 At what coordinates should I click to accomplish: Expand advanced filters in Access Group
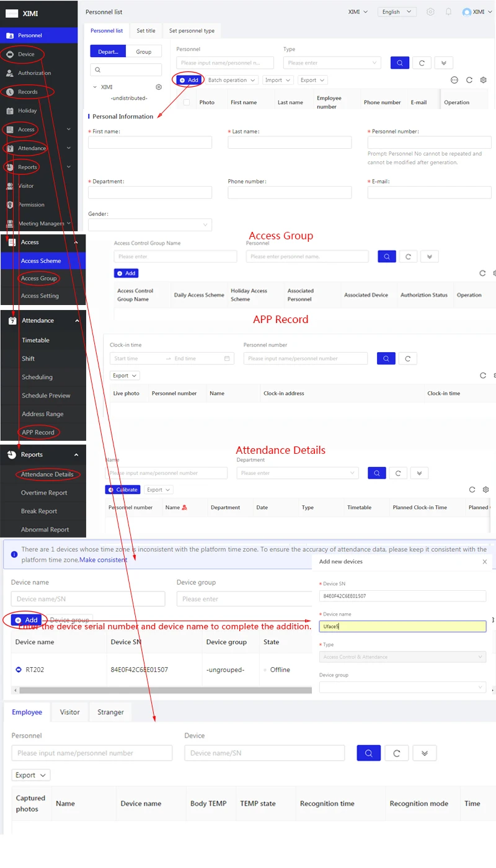tap(430, 256)
